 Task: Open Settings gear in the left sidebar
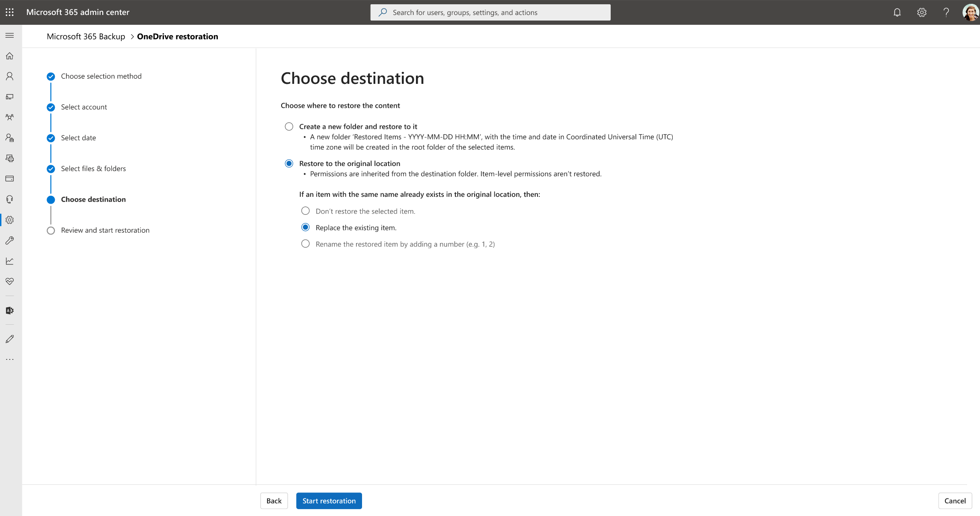coord(9,220)
